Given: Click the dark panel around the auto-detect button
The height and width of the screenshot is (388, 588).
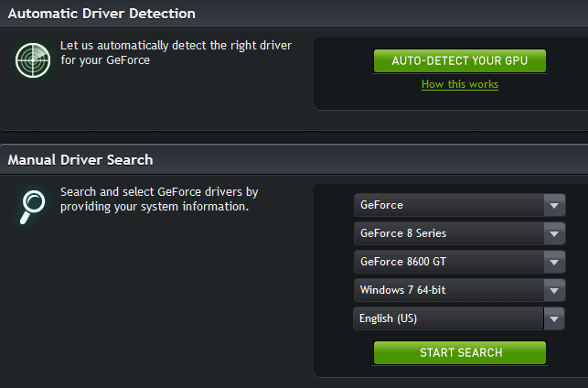Looking at the screenshot, I should click(451, 74).
